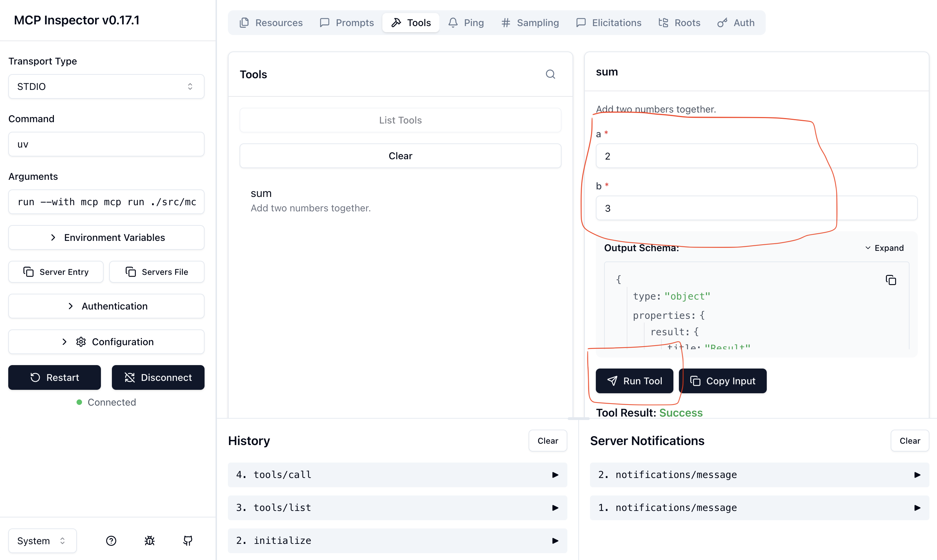Click Copy Input button
The width and height of the screenshot is (937, 560).
pyautogui.click(x=722, y=381)
